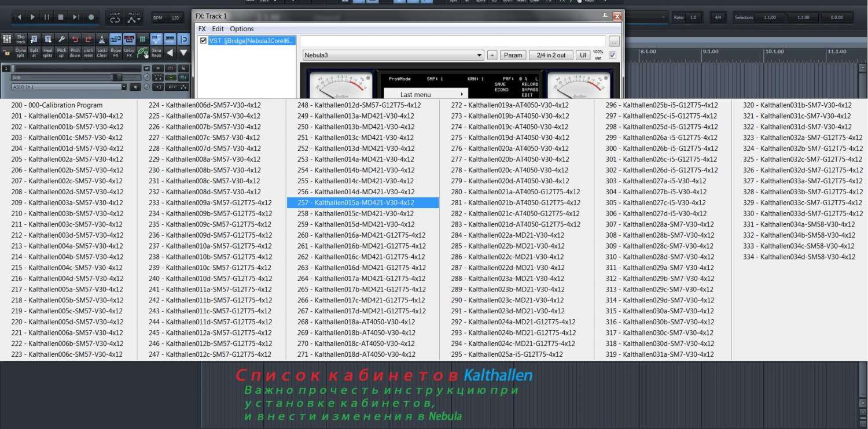Click the red Undo arrow icon
Viewport: 868px width, 429px height.
point(75,39)
